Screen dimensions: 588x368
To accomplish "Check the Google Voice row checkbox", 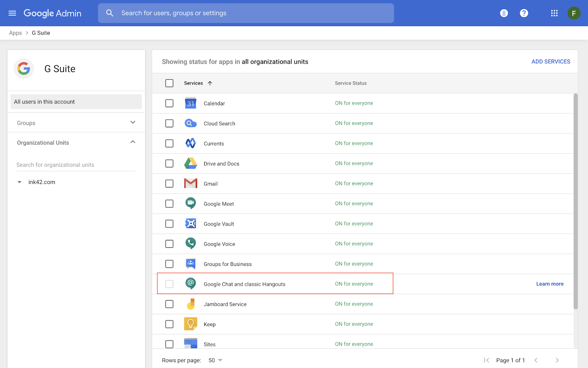I will (x=169, y=244).
